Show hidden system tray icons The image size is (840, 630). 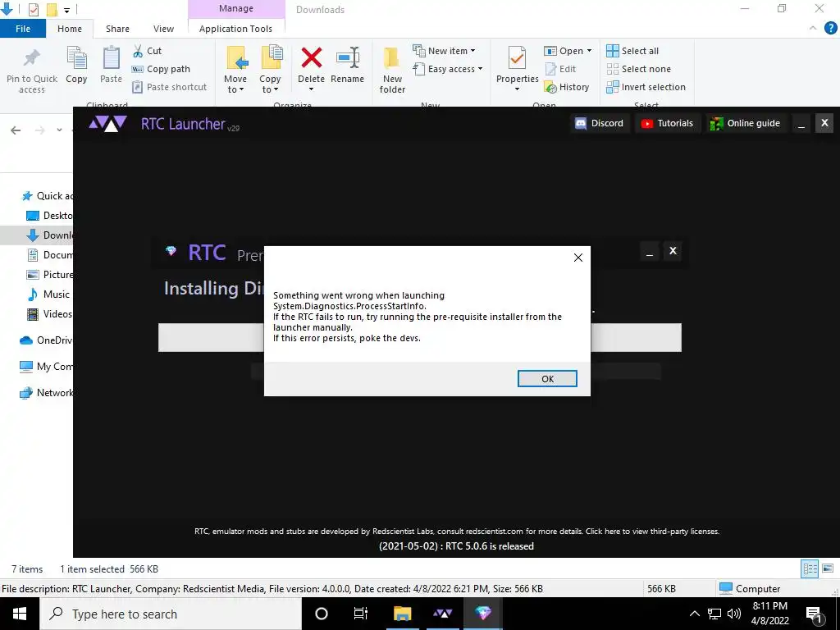(694, 614)
